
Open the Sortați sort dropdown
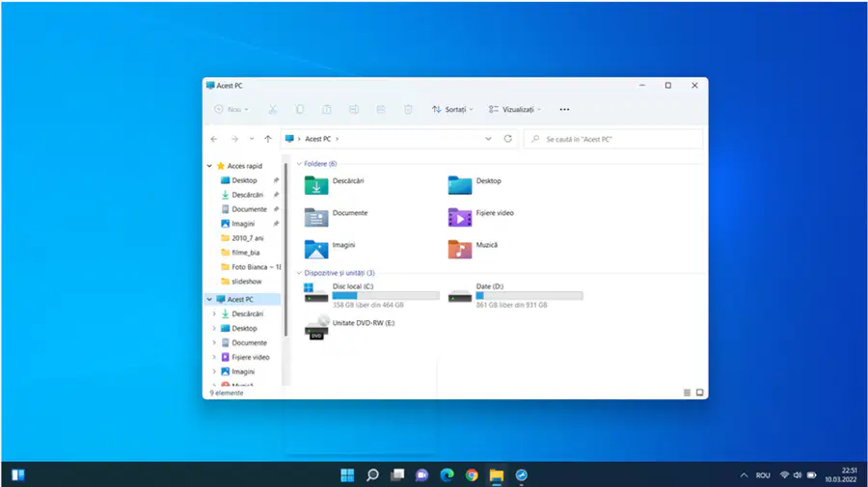pyautogui.click(x=453, y=110)
